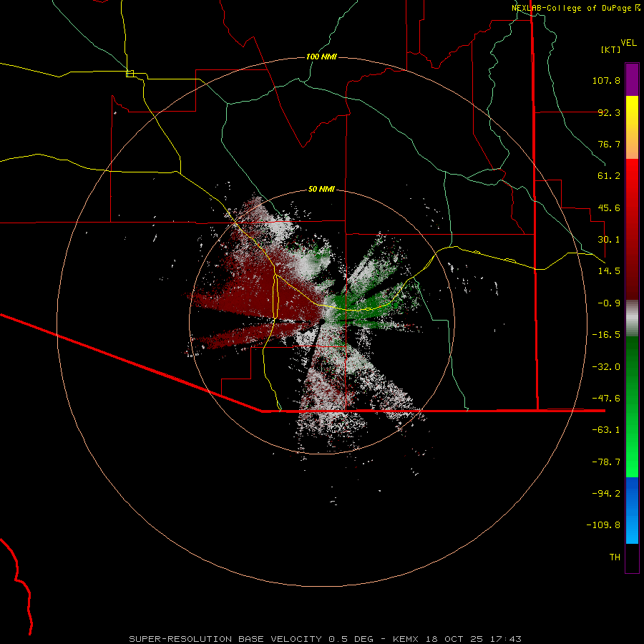
Task: Click the purple segment of the color bar
Action: [x=632, y=79]
